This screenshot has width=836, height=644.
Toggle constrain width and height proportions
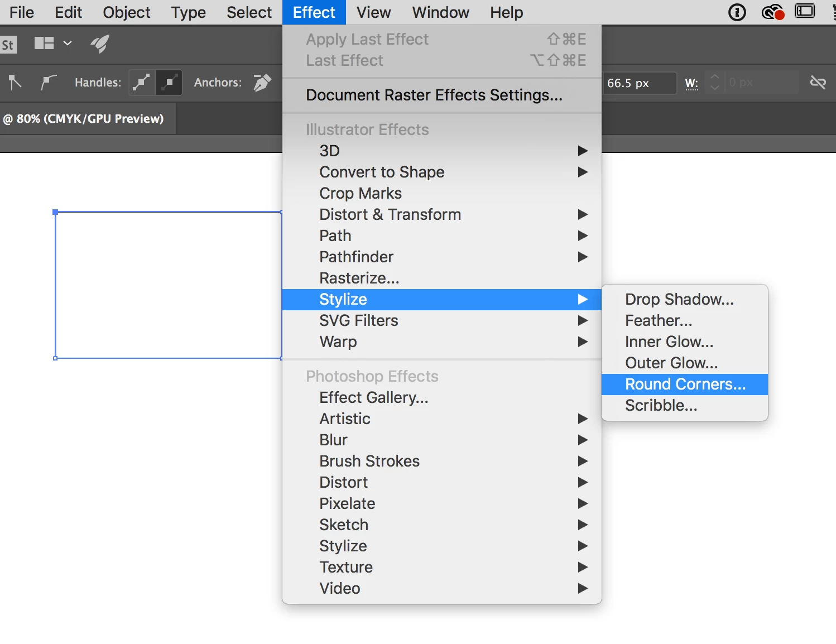point(818,83)
